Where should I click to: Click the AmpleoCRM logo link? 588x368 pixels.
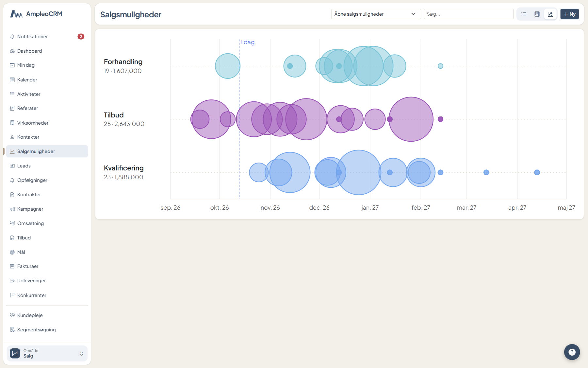click(x=36, y=14)
